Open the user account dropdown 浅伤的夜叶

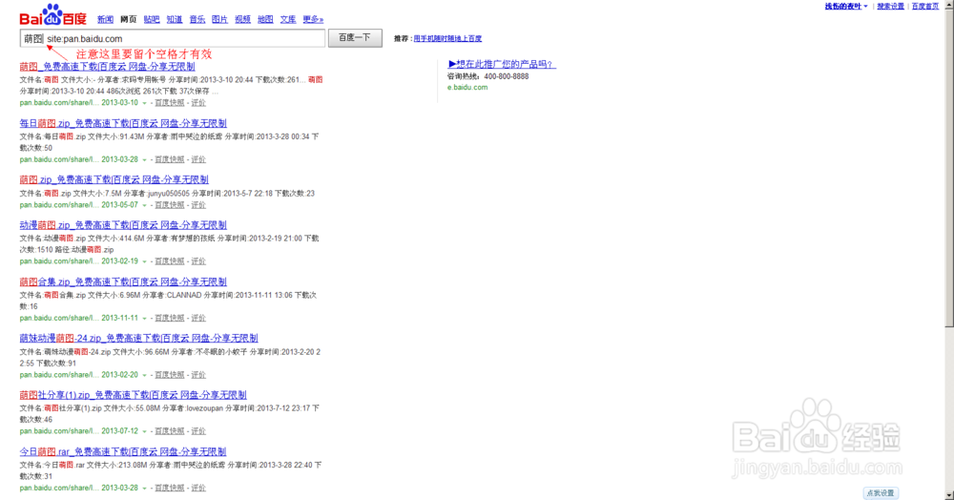846,6
